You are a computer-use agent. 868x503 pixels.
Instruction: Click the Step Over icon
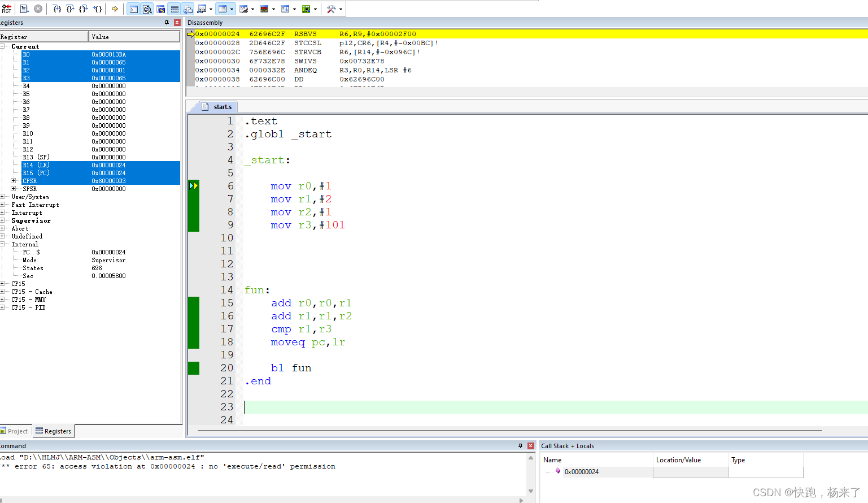tap(71, 9)
